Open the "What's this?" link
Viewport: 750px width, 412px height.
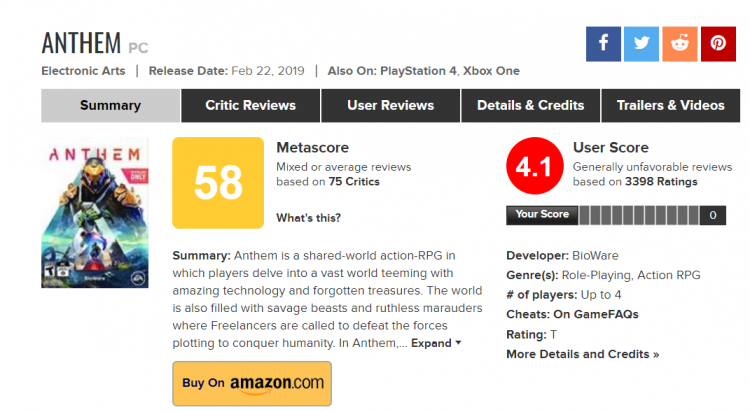(308, 218)
